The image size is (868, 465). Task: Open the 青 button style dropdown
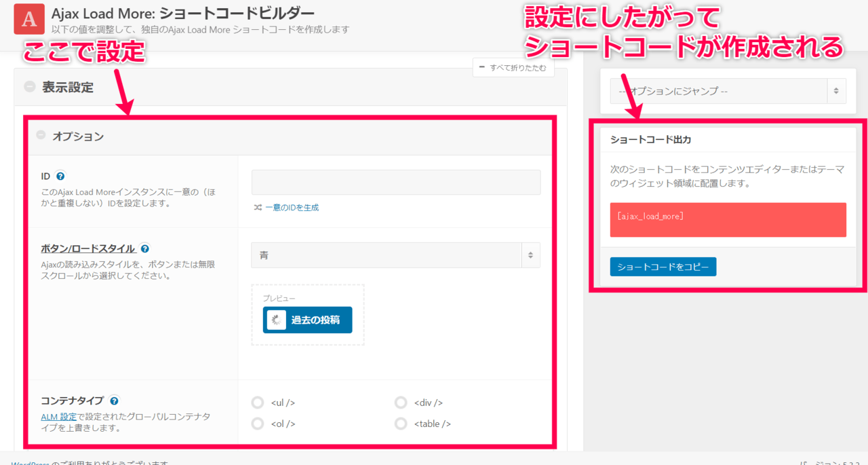pos(396,255)
